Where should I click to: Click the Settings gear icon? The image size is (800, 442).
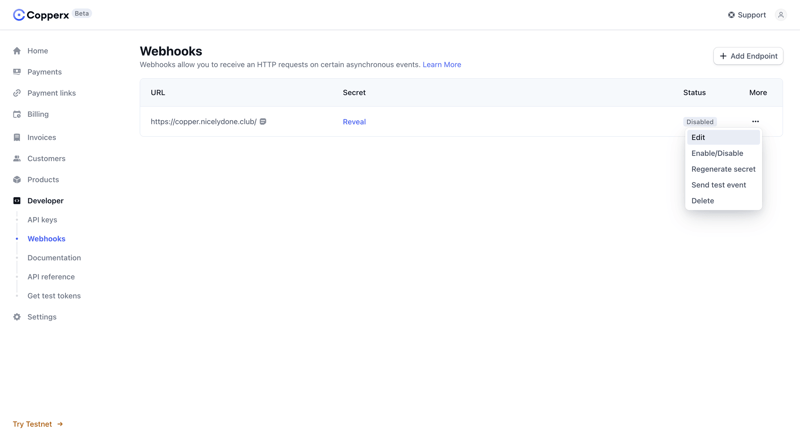pos(17,317)
